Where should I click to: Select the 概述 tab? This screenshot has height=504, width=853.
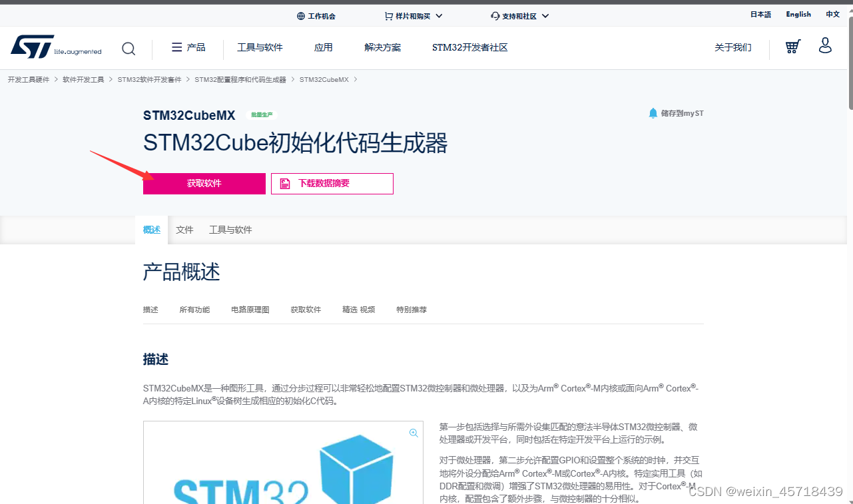tap(151, 229)
